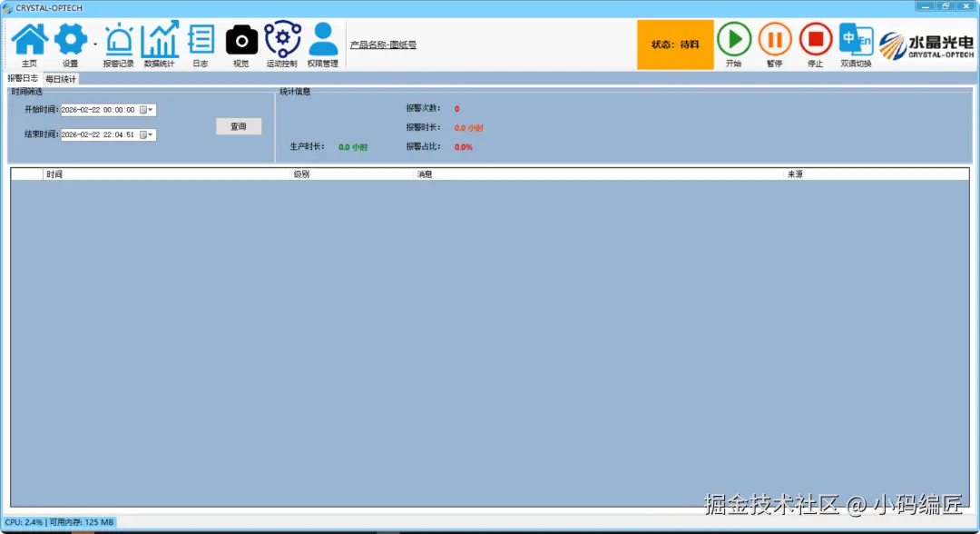Screen dimensions: 980x534
Task: Restore down the CRYSTAL-OPTECH window
Action: click(x=946, y=6)
